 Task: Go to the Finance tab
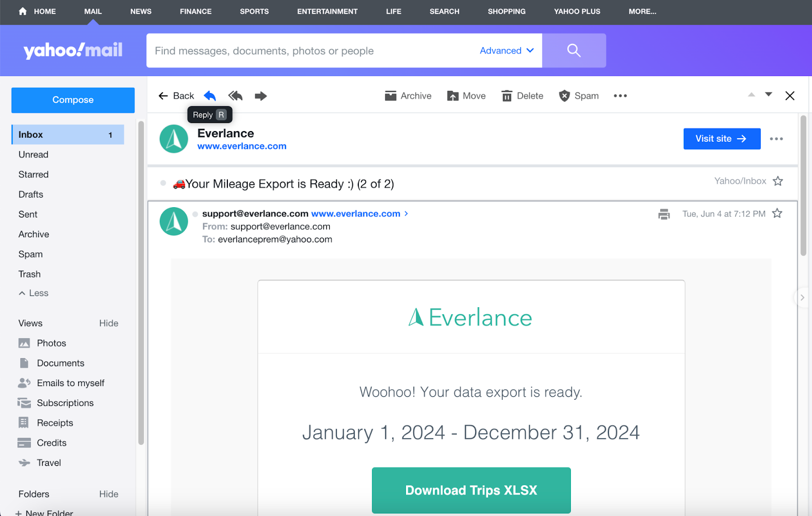pos(195,11)
